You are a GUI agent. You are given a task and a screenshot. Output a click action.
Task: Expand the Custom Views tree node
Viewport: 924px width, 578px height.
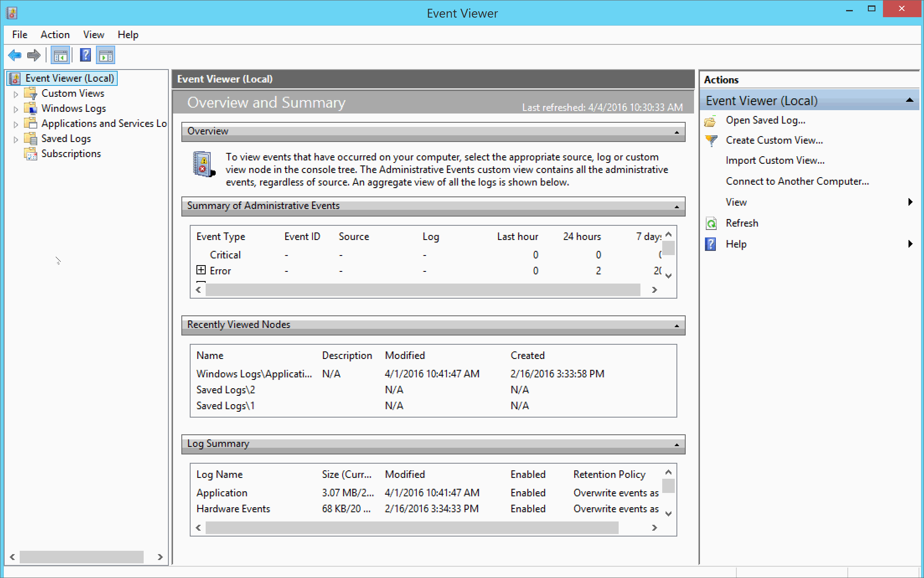(x=16, y=94)
